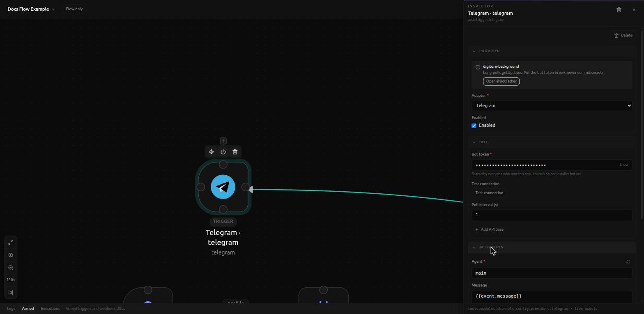Open the Adapter telegram dropdown

click(x=552, y=105)
